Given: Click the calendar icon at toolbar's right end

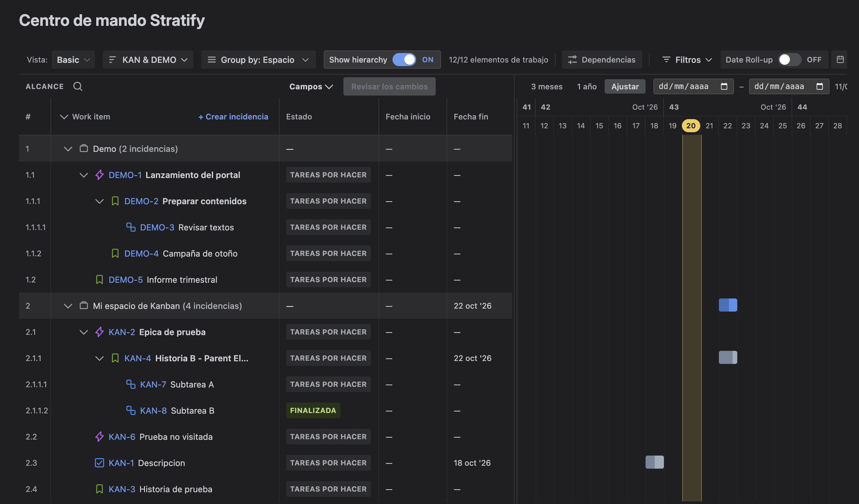Looking at the screenshot, I should pyautogui.click(x=840, y=60).
